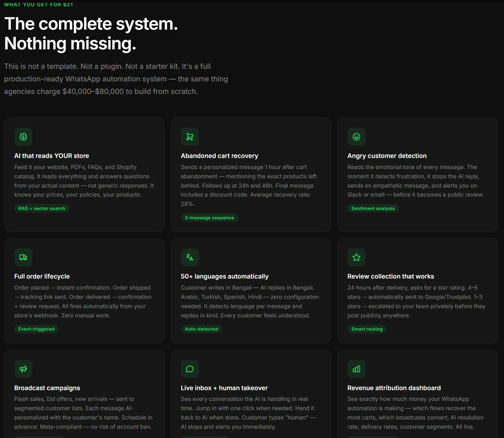
Task: Click the 'See every conversation the AI' description
Action: click(248, 413)
